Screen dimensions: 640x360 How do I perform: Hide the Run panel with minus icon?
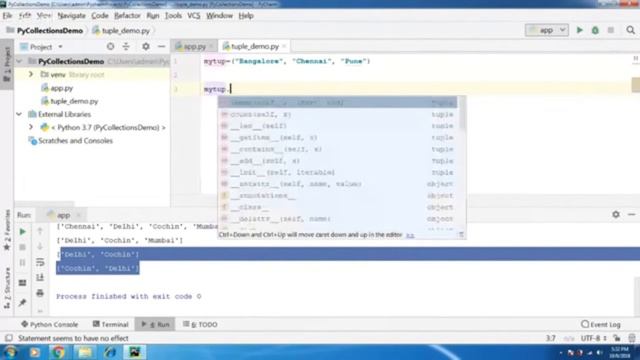tap(631, 214)
